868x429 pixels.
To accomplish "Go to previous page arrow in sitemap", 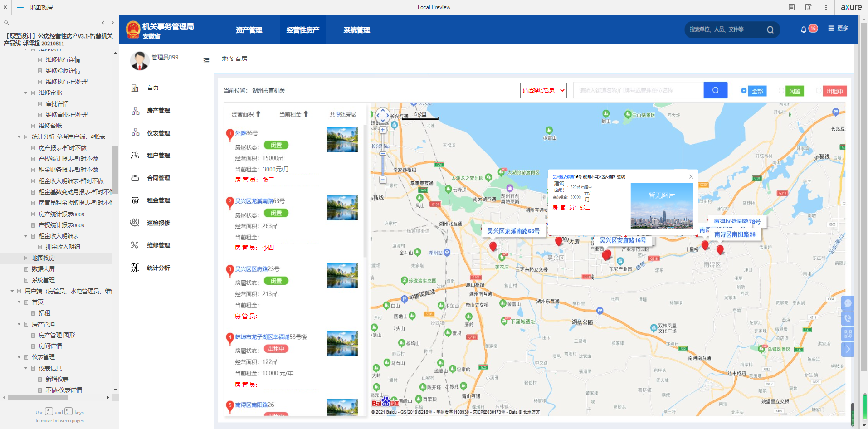I will [x=103, y=23].
